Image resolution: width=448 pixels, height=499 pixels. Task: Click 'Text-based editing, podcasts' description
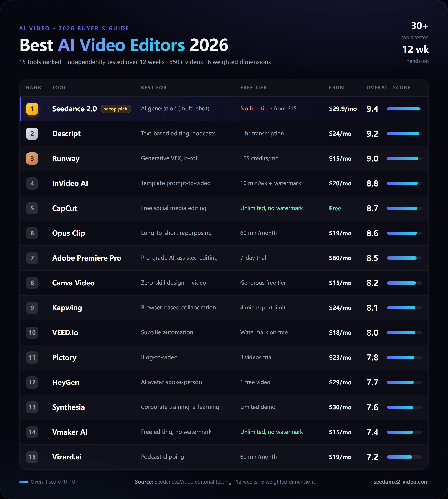click(178, 134)
